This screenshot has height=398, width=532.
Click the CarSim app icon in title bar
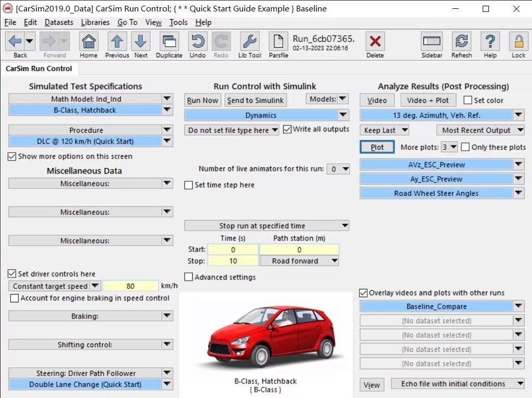tap(7, 8)
